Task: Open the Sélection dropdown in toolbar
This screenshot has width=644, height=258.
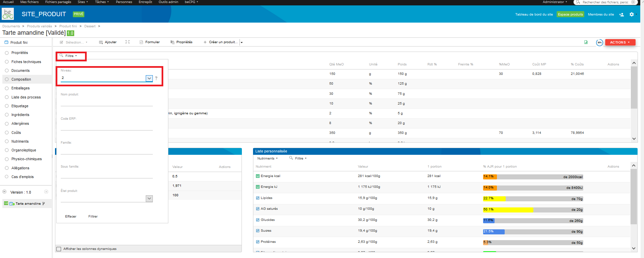Action: (74, 42)
